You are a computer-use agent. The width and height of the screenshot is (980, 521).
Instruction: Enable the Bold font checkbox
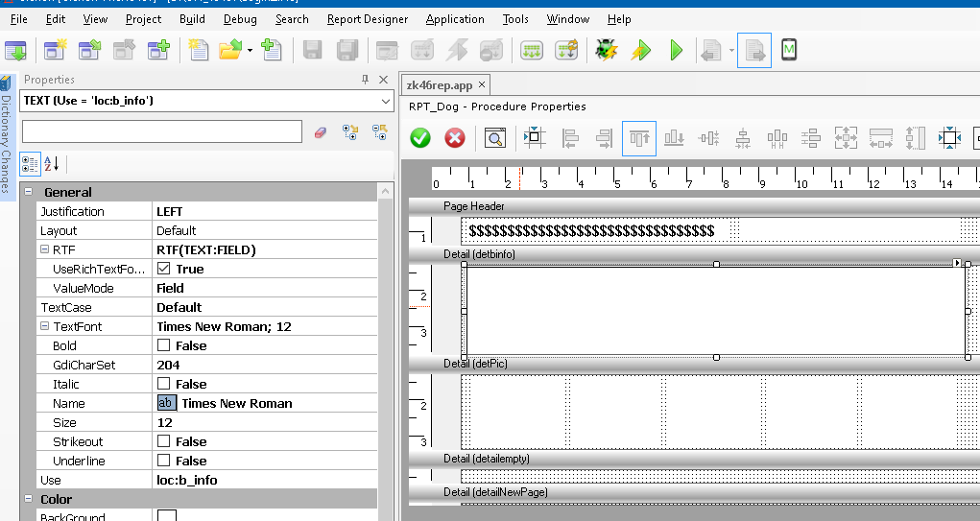click(x=164, y=345)
